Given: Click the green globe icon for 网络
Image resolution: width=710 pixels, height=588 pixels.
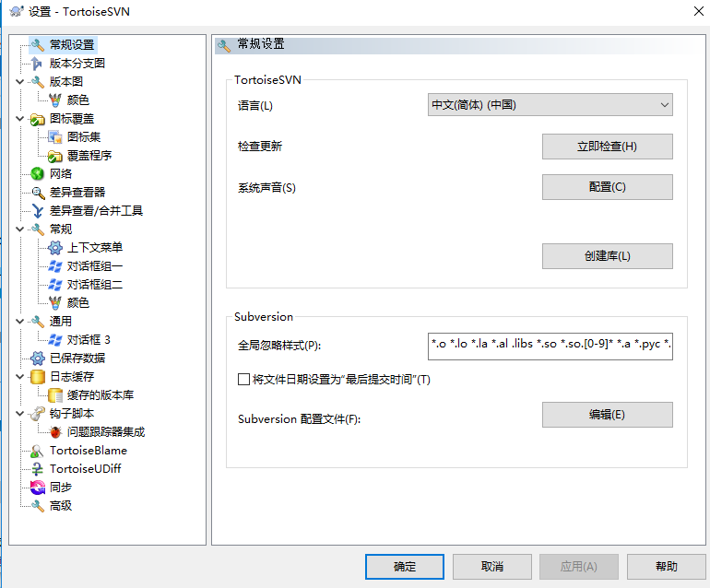Looking at the screenshot, I should click(37, 174).
